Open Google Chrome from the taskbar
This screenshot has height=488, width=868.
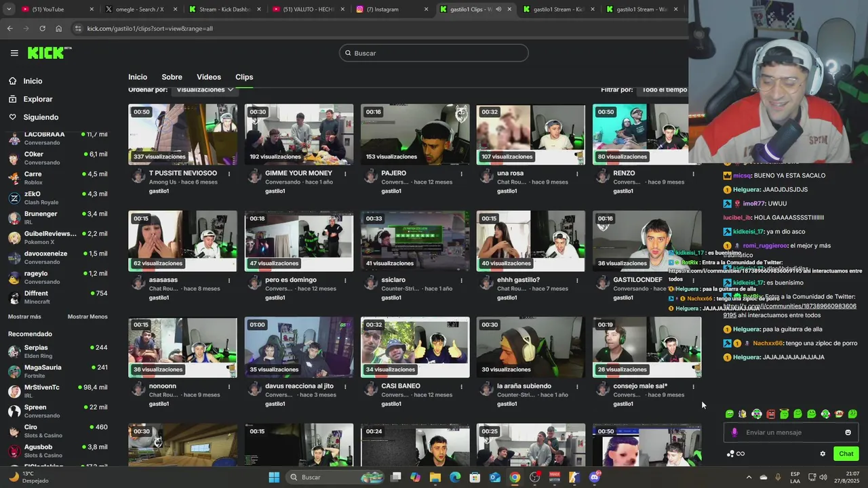coord(515,477)
